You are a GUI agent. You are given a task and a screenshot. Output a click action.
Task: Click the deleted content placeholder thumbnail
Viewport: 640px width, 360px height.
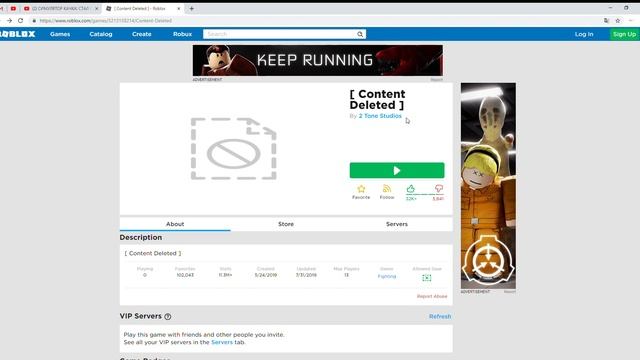233,149
